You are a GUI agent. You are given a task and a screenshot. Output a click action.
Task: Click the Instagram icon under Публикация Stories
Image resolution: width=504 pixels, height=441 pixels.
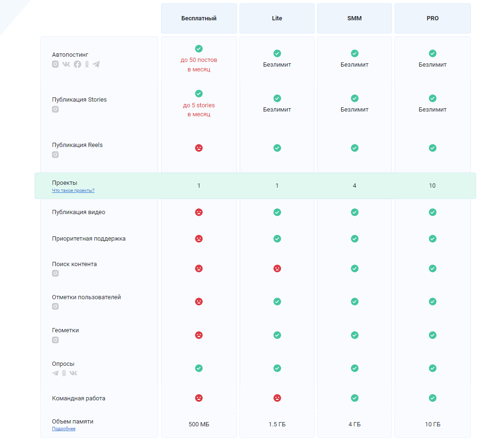55,109
